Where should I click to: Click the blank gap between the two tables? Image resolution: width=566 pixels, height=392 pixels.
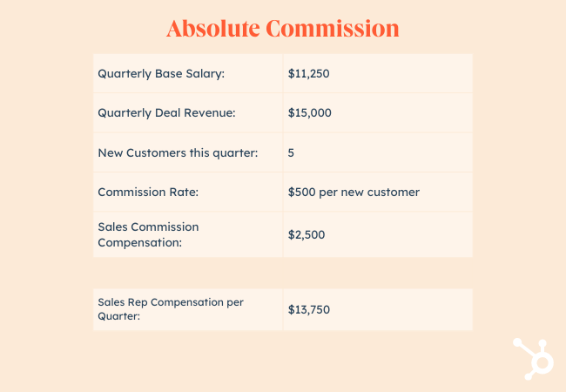pyautogui.click(x=283, y=273)
